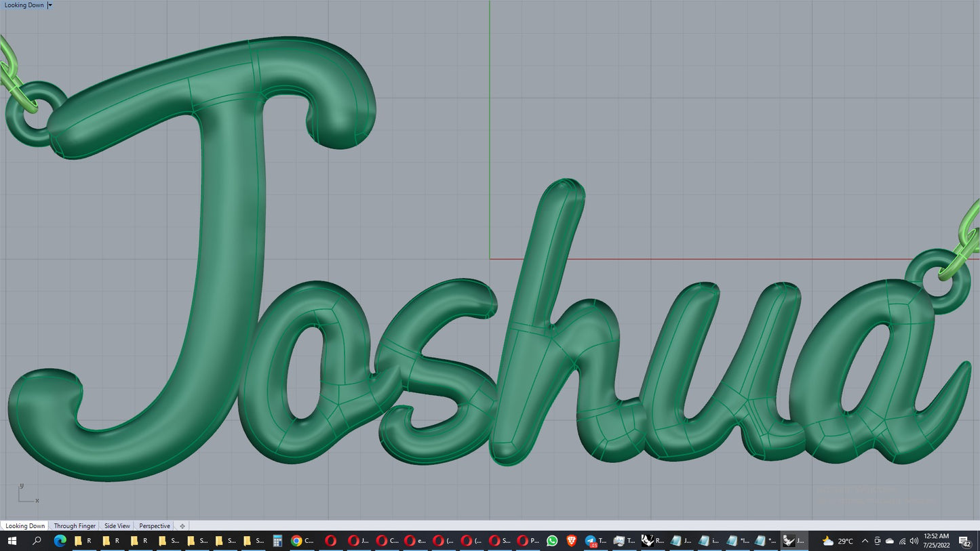Open the Perspective viewport tab
This screenshot has height=551, width=980.
[155, 526]
